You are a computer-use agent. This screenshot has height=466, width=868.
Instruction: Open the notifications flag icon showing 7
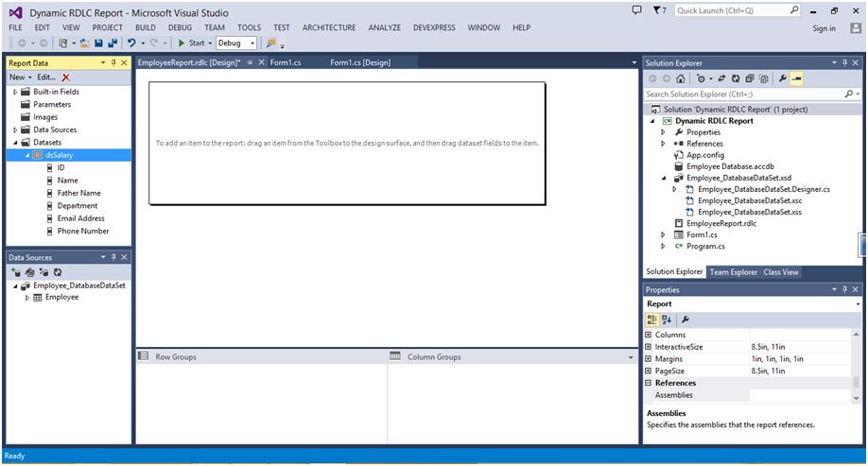click(659, 10)
